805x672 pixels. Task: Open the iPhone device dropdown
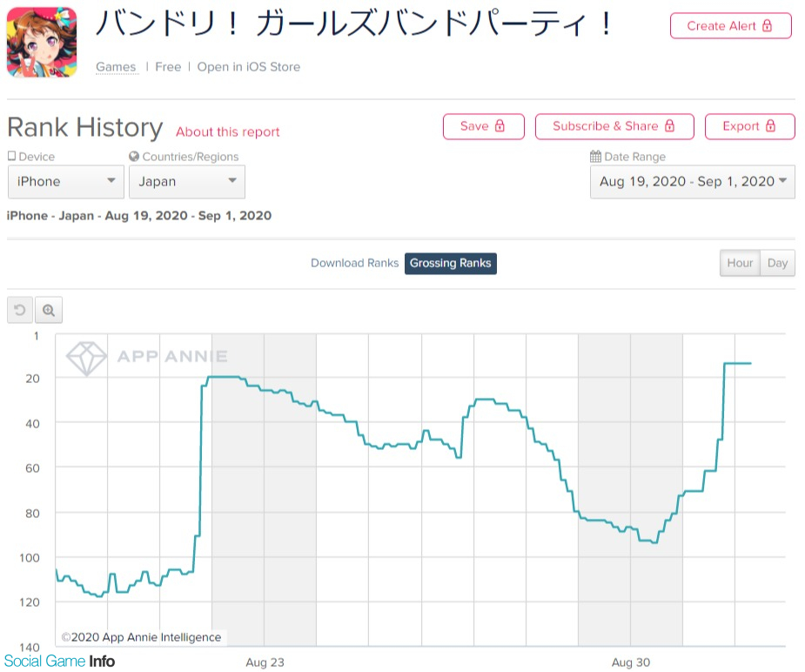65,181
